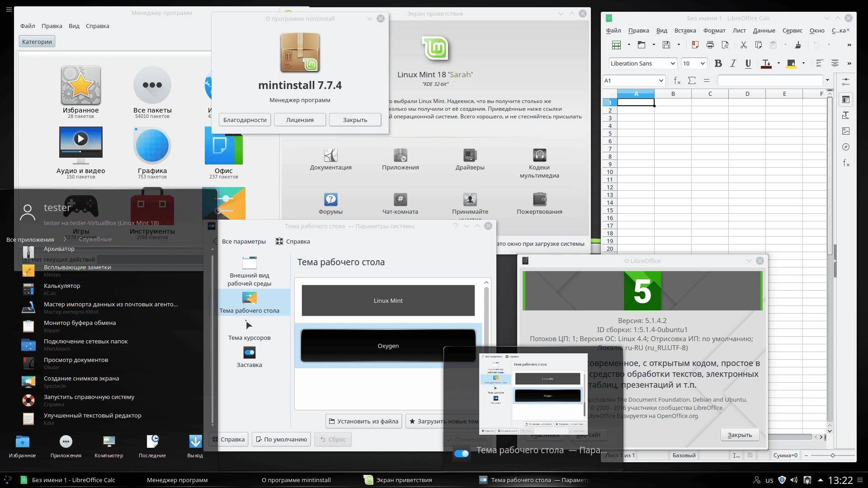This screenshot has height=488, width=868.
Task: Click Благодарности button in mintinstall dialog
Action: pos(245,120)
